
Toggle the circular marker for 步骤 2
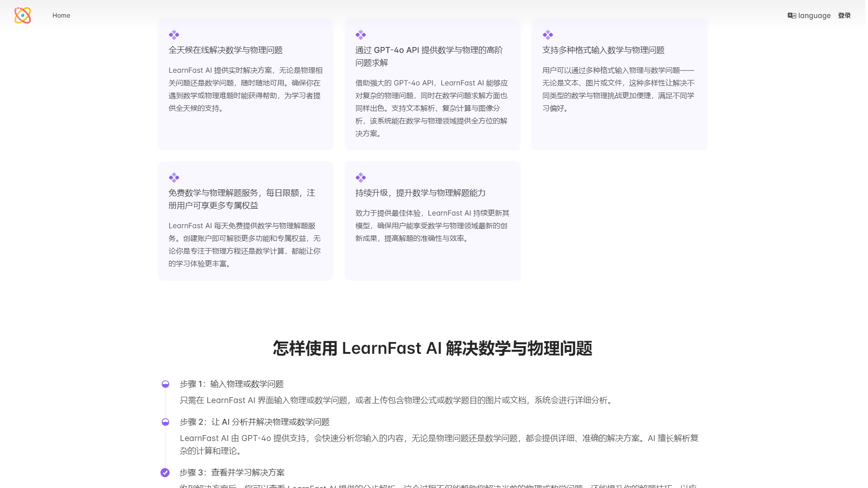click(x=165, y=423)
